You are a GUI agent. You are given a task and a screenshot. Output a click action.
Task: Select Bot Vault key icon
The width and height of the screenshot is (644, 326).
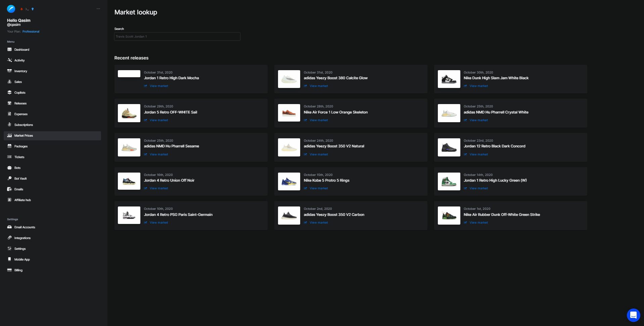pos(10,178)
